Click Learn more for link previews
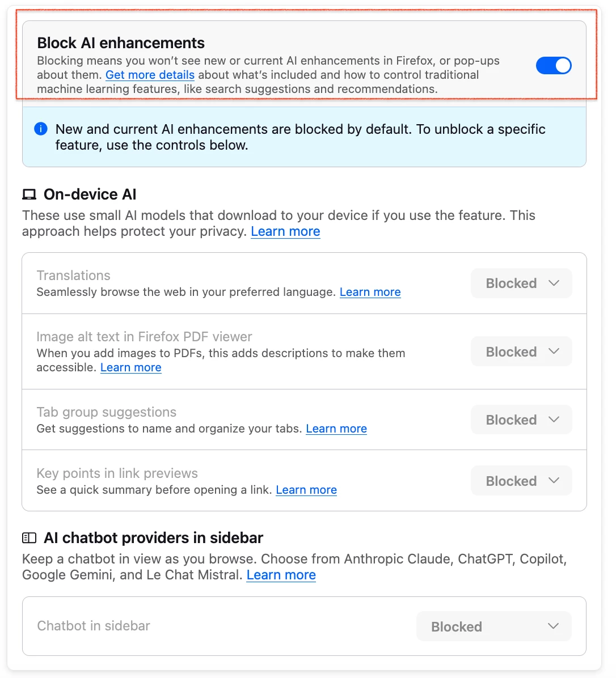The width and height of the screenshot is (616, 678). (x=306, y=490)
